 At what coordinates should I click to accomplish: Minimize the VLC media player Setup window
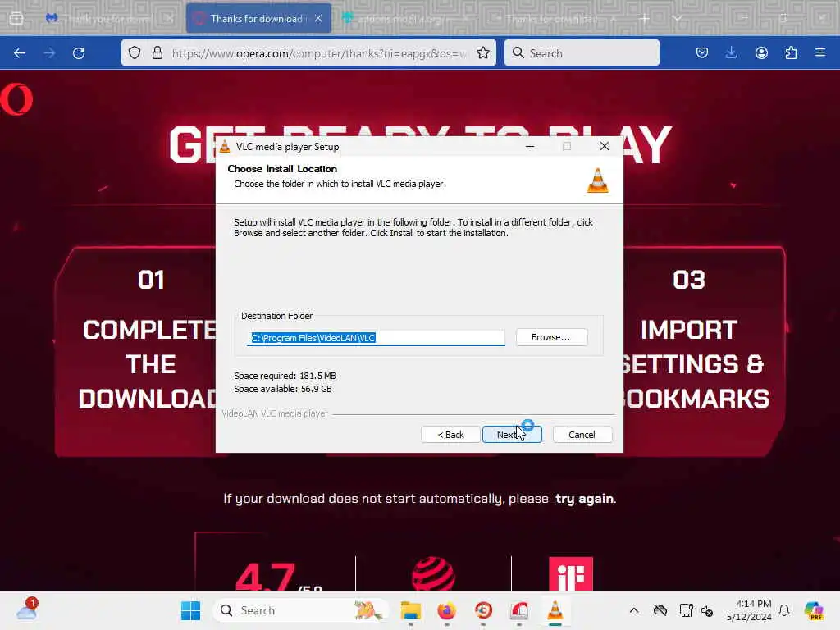530,146
